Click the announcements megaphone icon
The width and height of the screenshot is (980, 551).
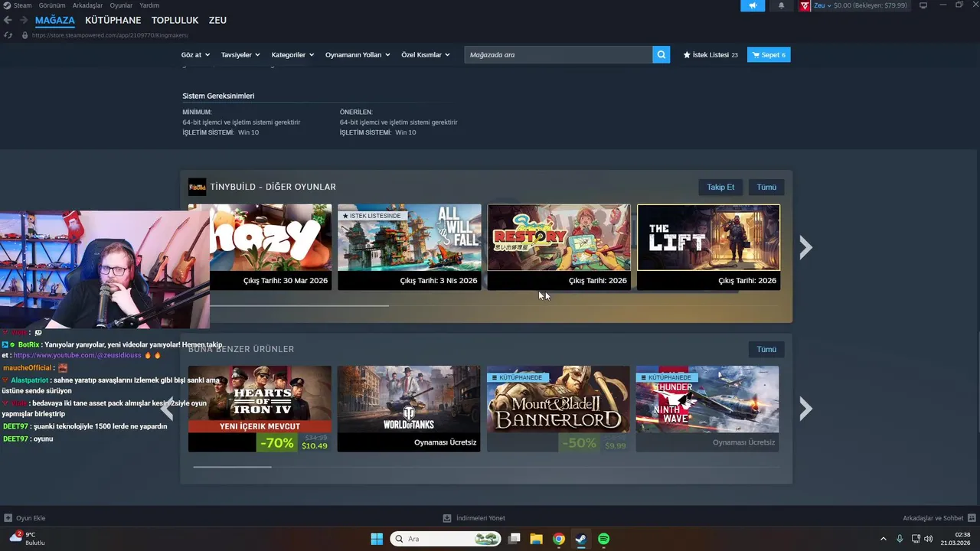coord(753,5)
